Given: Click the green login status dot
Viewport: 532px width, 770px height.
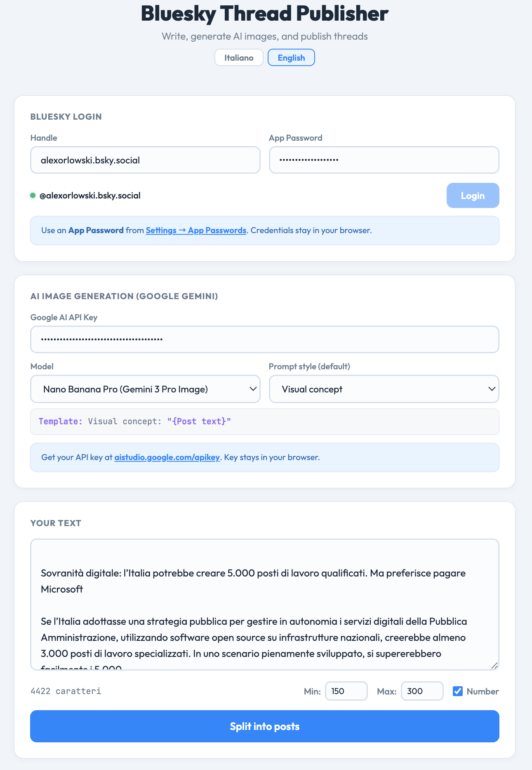Looking at the screenshot, I should click(33, 196).
